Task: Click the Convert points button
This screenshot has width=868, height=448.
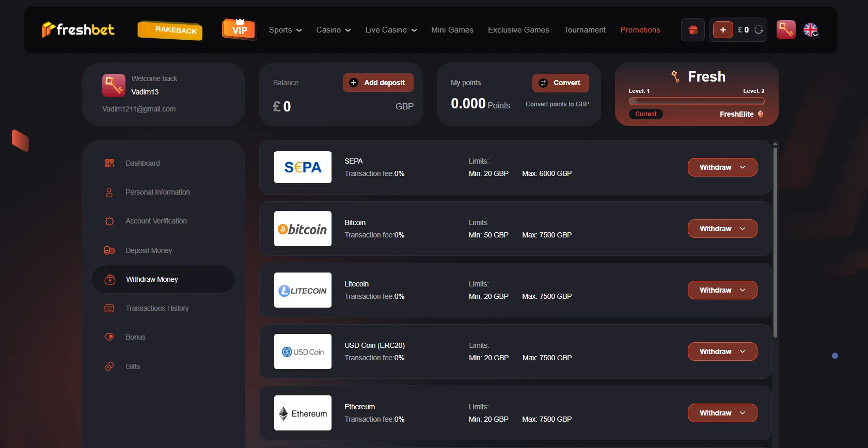Action: pyautogui.click(x=560, y=83)
